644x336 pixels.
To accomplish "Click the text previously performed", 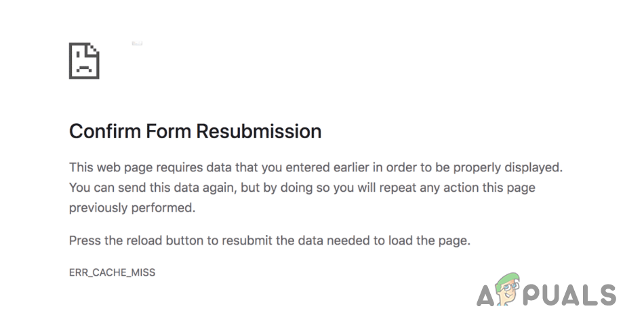I will point(132,208).
